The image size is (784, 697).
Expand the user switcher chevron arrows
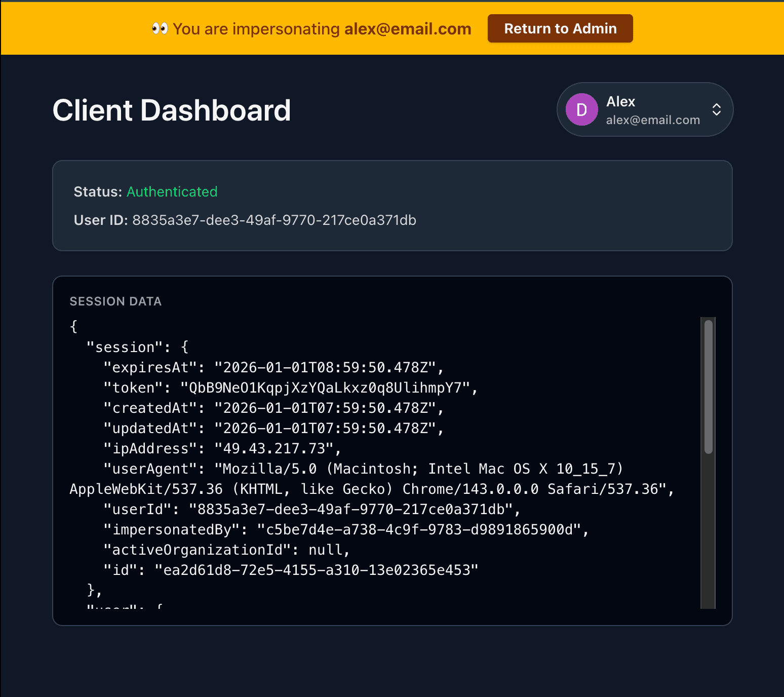pos(716,109)
